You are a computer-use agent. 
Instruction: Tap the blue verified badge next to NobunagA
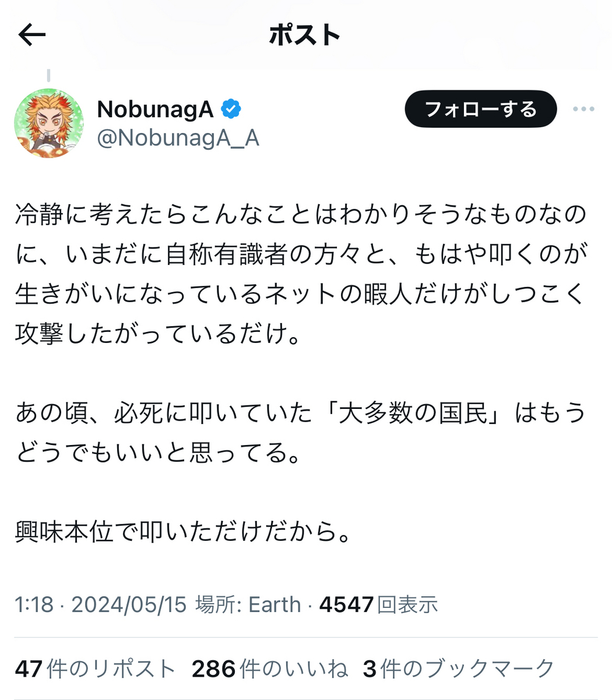tap(231, 109)
